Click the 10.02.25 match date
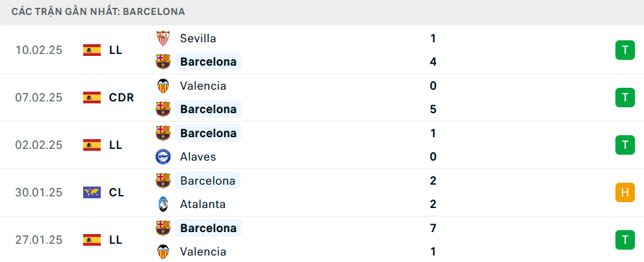 click(x=39, y=50)
